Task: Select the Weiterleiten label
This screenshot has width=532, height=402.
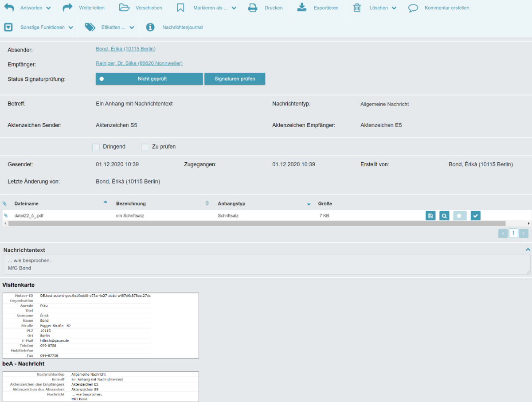Action: (91, 8)
